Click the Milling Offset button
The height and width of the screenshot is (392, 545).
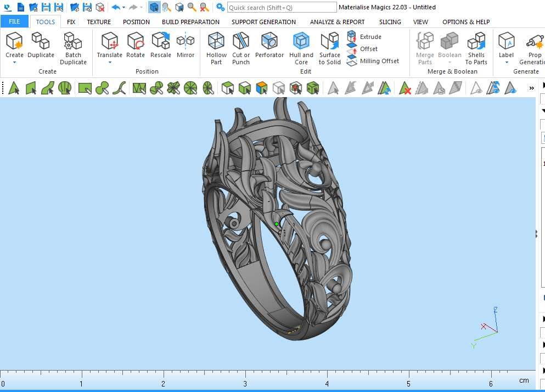pyautogui.click(x=379, y=61)
